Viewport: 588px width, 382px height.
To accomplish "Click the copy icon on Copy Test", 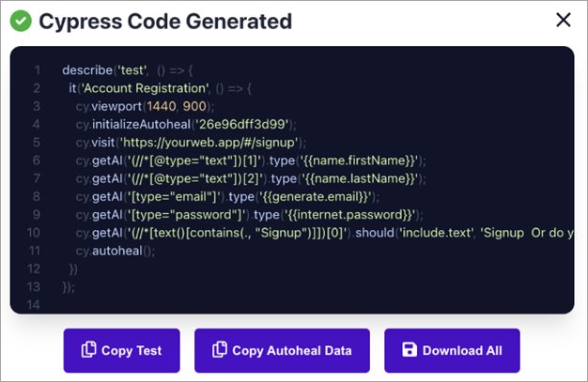I will tap(89, 350).
